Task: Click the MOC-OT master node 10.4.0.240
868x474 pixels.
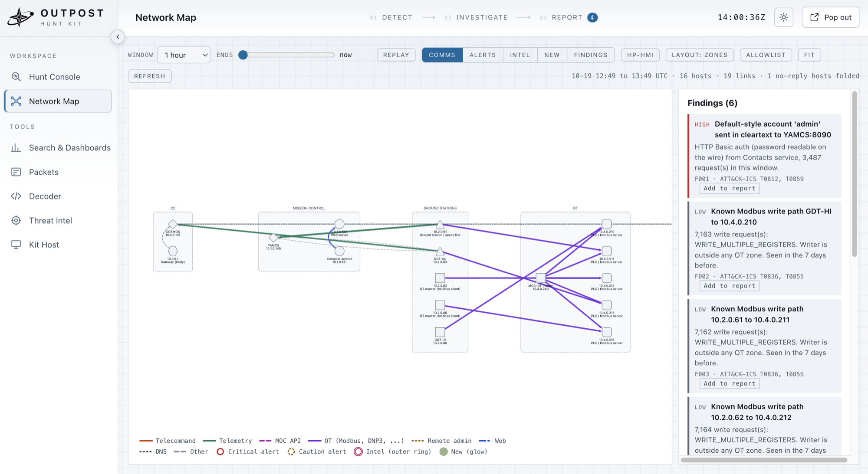Action: (540, 278)
